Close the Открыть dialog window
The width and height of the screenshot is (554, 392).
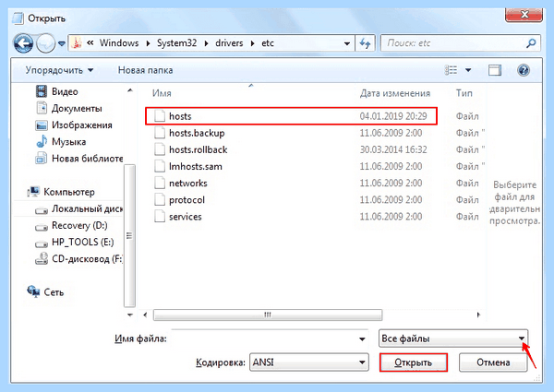(524, 15)
